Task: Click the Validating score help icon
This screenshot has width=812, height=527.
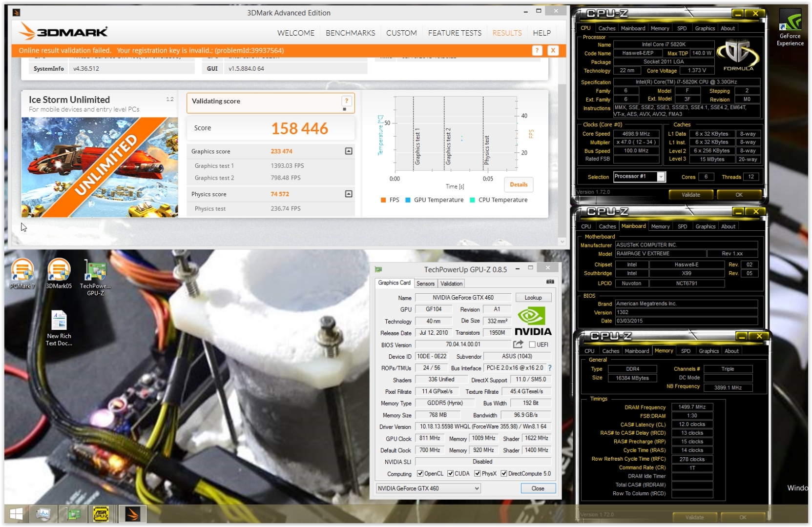Action: coord(346,101)
